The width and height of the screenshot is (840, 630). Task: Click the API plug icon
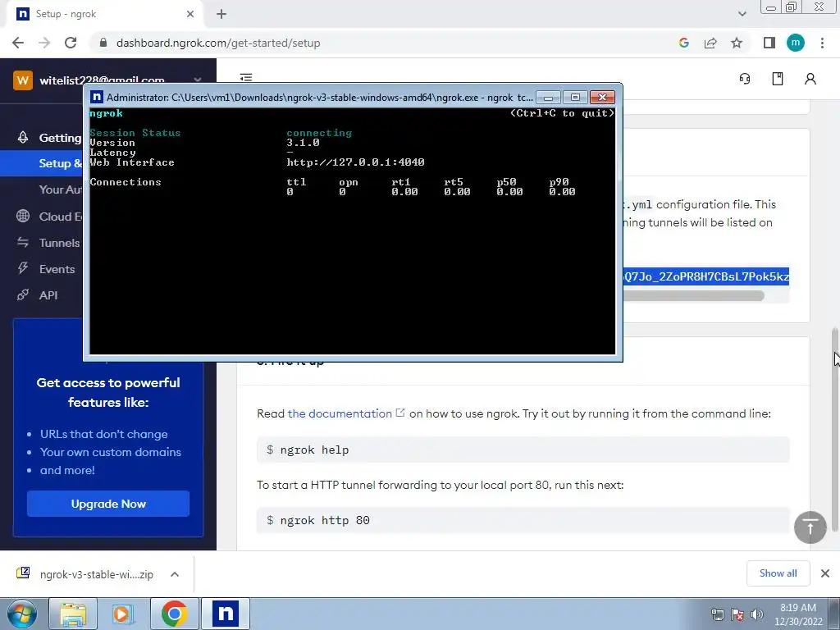tap(23, 294)
